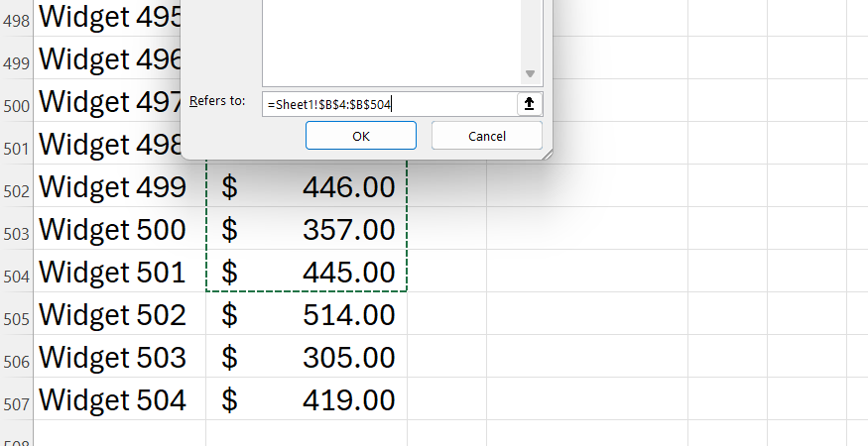Viewport: 868px width, 446px height.
Task: Click the Widget 501 cell
Action: pyautogui.click(x=120, y=272)
